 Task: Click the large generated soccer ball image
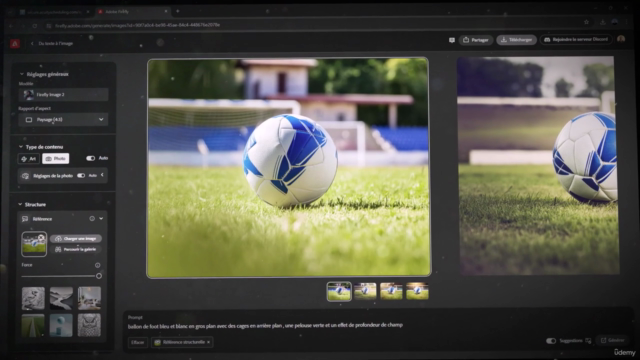click(x=288, y=168)
